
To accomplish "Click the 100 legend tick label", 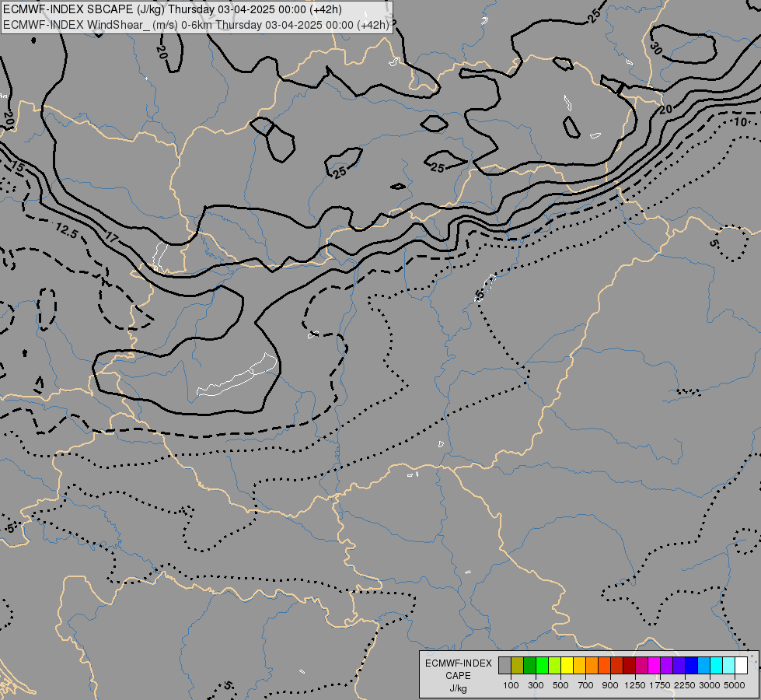I will click(511, 685).
